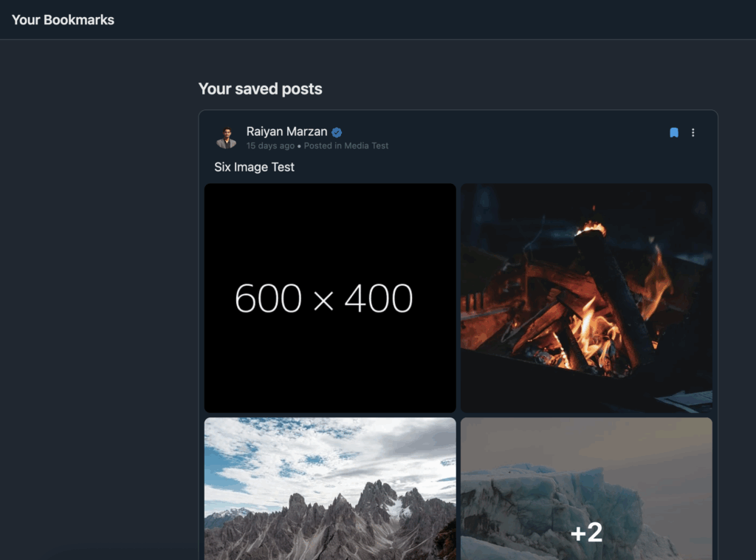This screenshot has height=560, width=756.
Task: Open the hidden images with the +2 overlay
Action: pos(587,532)
